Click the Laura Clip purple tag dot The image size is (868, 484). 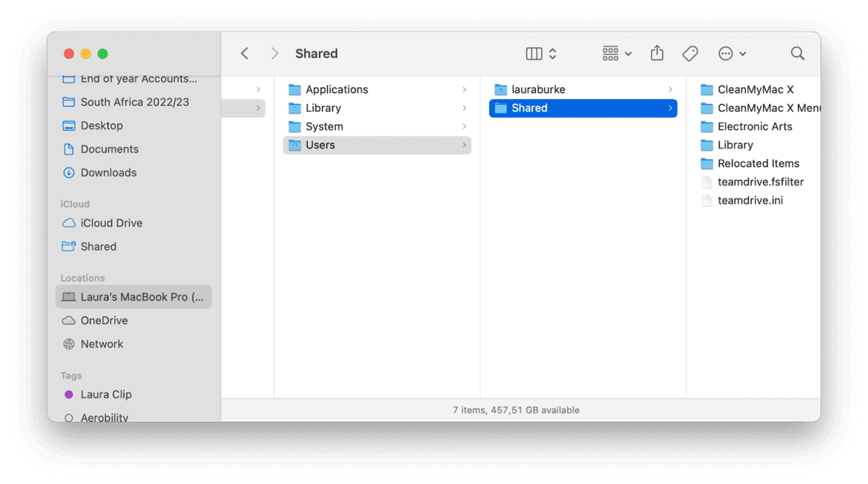click(69, 394)
